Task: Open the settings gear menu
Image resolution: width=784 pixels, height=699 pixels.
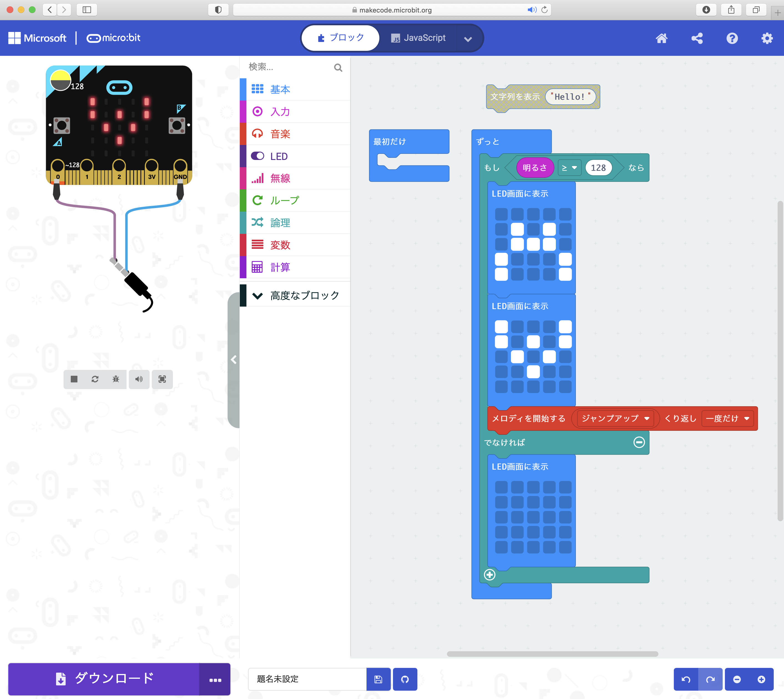Action: [767, 38]
